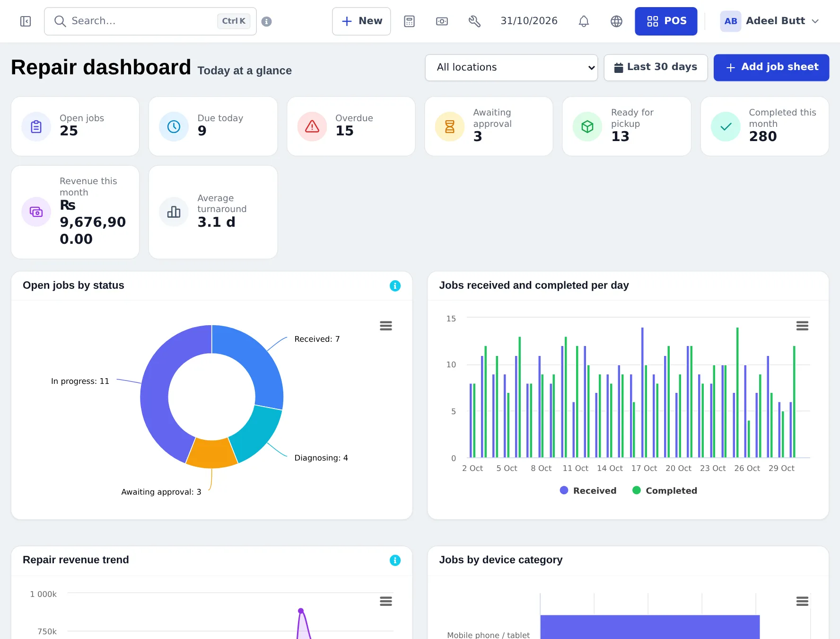Click the Mobile phone / tablet bar

(650, 627)
